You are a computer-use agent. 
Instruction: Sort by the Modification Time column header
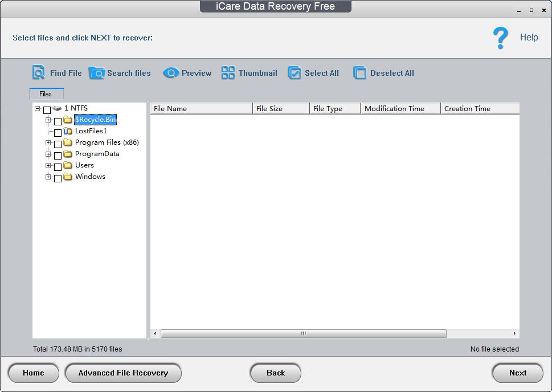click(400, 108)
